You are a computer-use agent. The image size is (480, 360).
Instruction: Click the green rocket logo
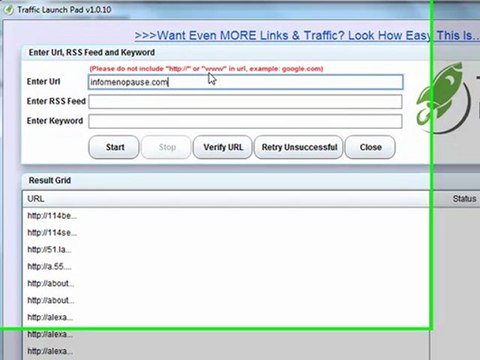[443, 97]
